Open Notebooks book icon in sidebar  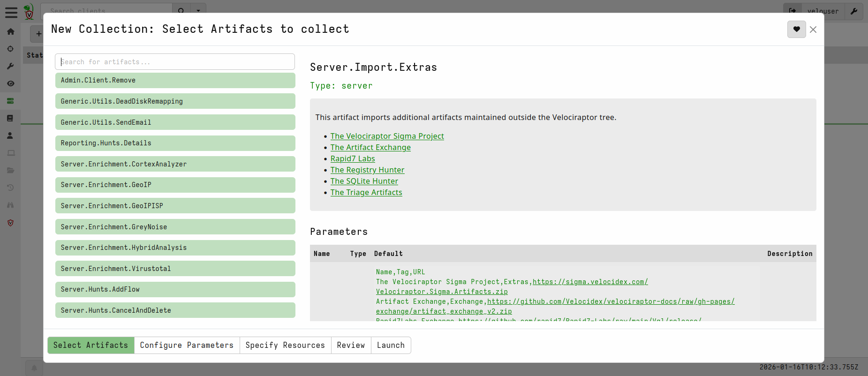[10, 118]
